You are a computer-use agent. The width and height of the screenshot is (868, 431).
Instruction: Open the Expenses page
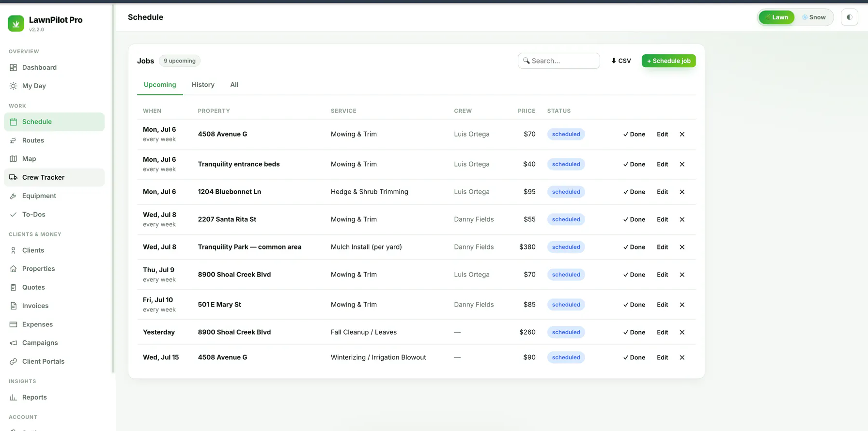54,324
